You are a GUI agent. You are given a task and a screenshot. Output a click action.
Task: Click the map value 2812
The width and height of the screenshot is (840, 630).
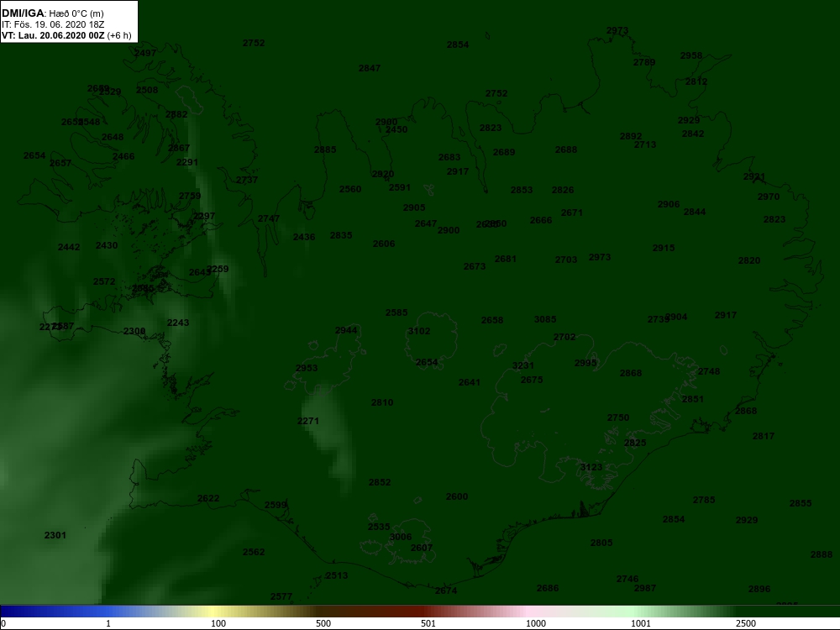click(x=696, y=82)
